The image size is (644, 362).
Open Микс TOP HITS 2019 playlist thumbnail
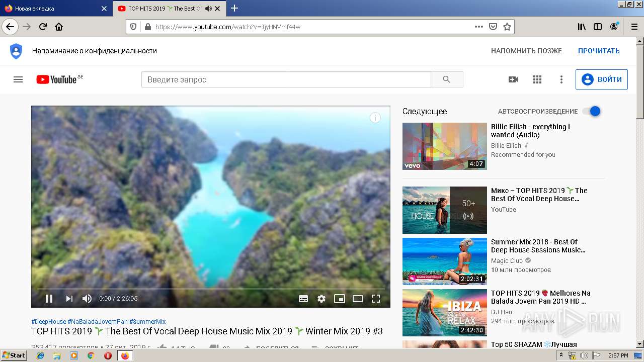(445, 210)
